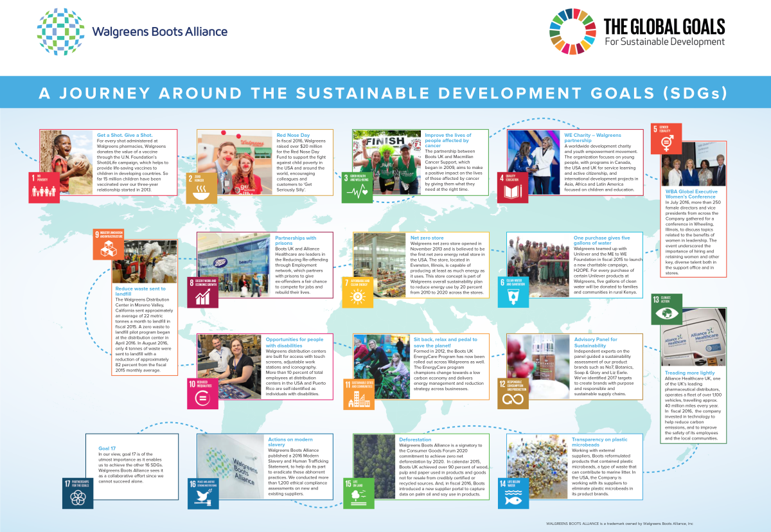Click 'THE GLOBAL GOALS' title text
771x532 pixels.
pyautogui.click(x=664, y=26)
